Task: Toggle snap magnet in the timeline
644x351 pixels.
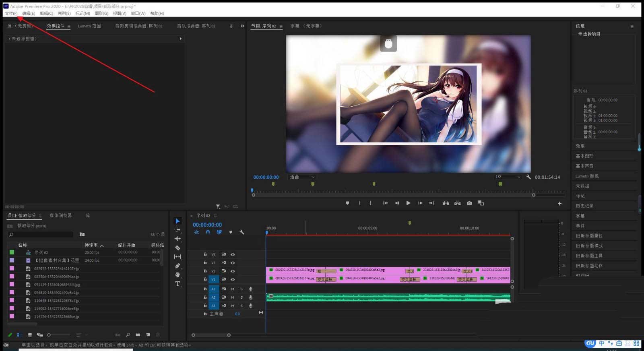Action: (x=208, y=232)
